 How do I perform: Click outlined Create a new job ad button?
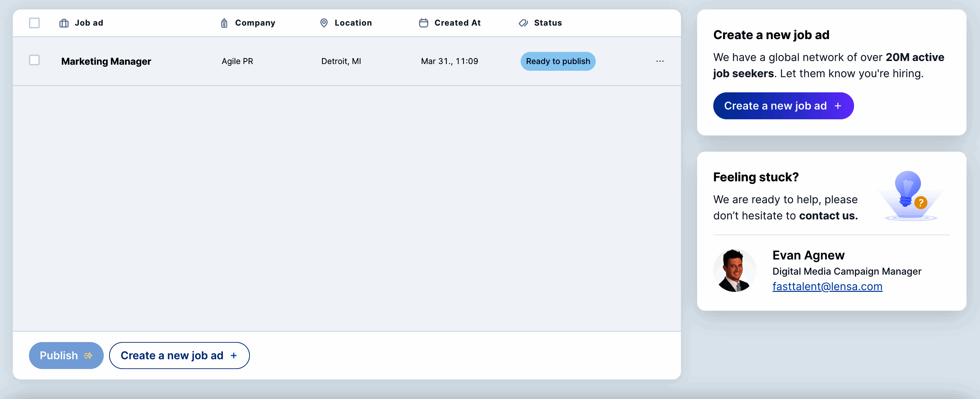click(x=179, y=356)
